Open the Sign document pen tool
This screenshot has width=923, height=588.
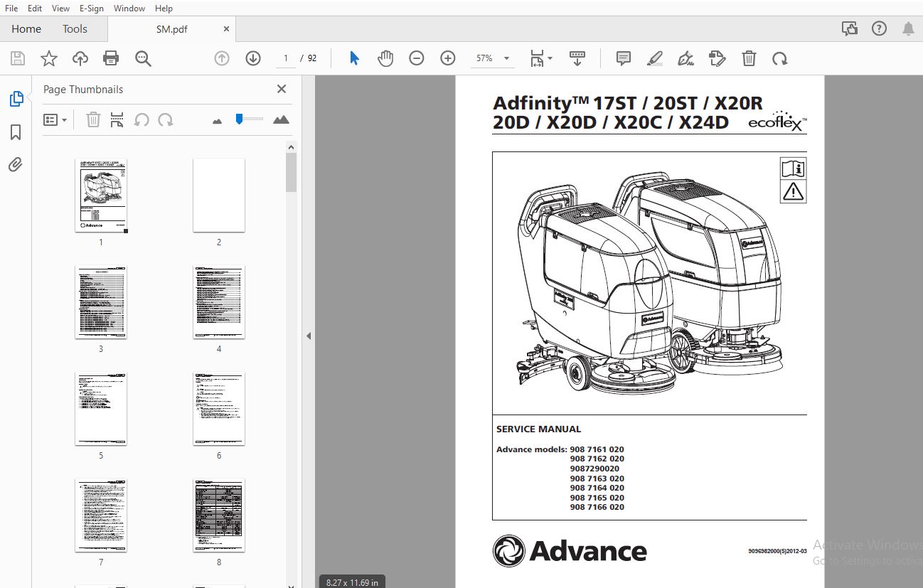[686, 58]
